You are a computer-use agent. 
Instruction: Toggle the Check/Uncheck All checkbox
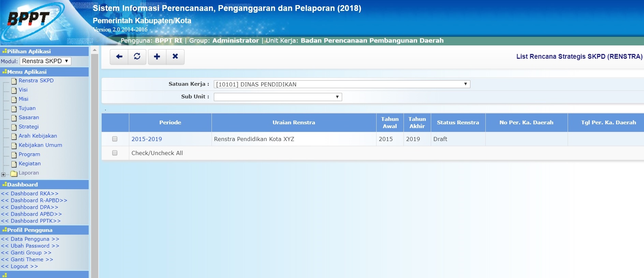115,153
